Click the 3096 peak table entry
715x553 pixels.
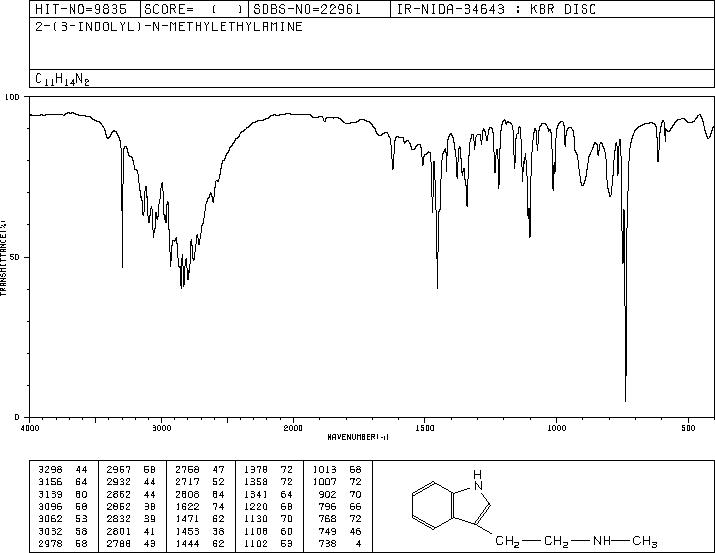[x=62, y=506]
